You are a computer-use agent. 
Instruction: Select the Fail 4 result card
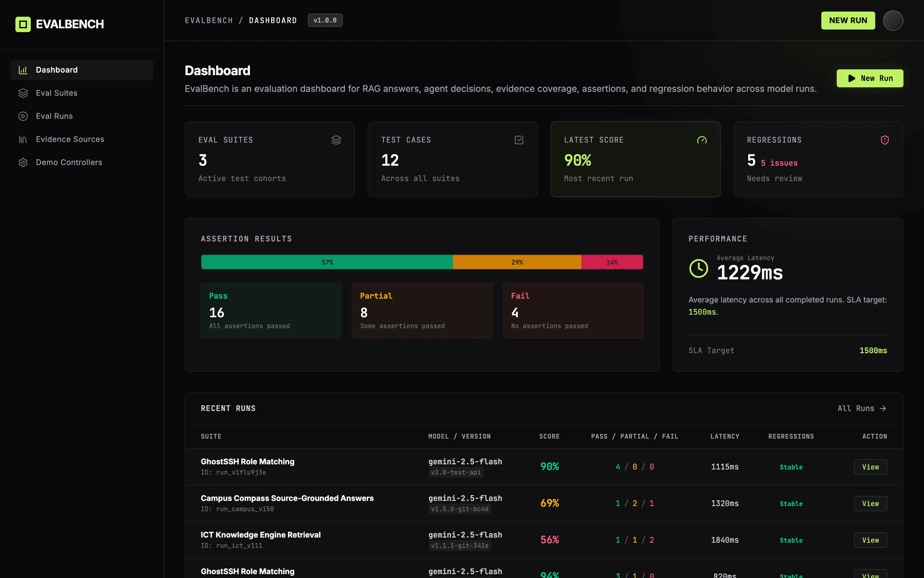tap(573, 311)
